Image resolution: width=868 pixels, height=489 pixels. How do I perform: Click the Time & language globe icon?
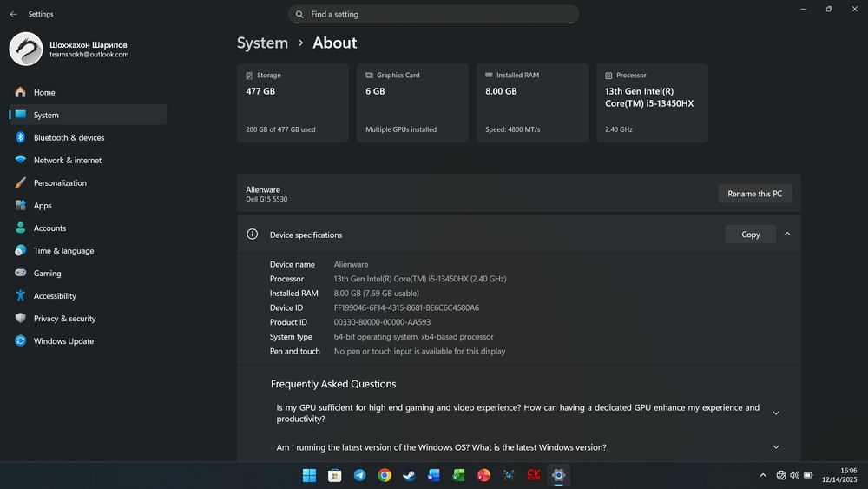(21, 251)
